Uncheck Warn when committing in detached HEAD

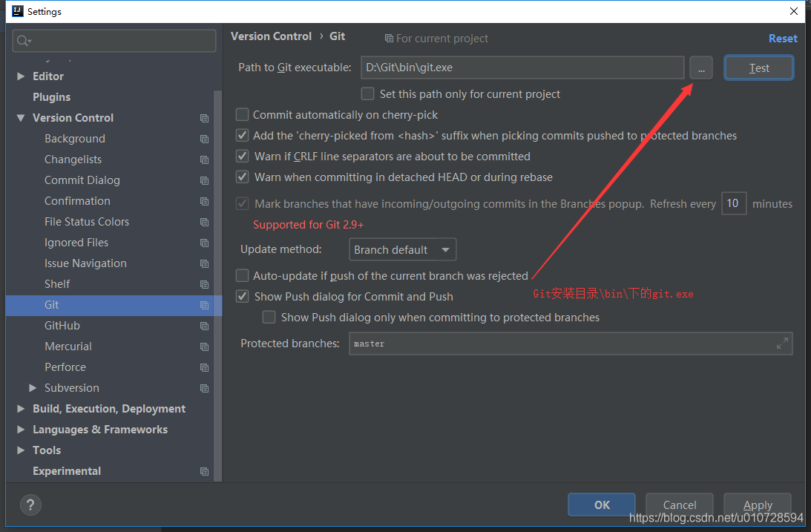[x=242, y=177]
